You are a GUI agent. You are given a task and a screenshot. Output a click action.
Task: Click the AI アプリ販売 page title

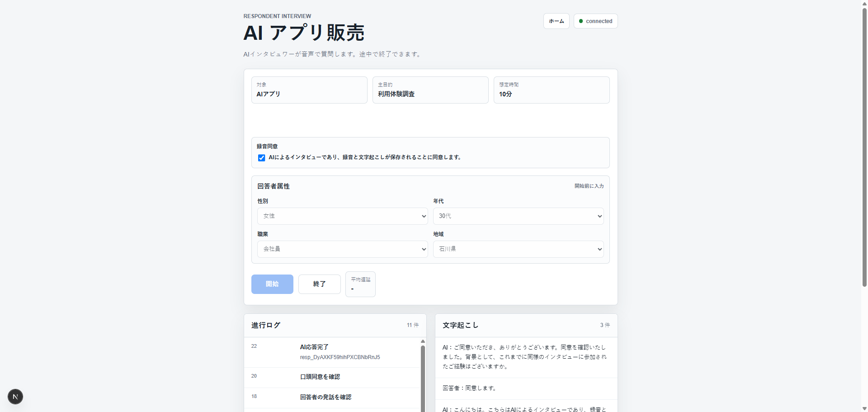(x=304, y=33)
